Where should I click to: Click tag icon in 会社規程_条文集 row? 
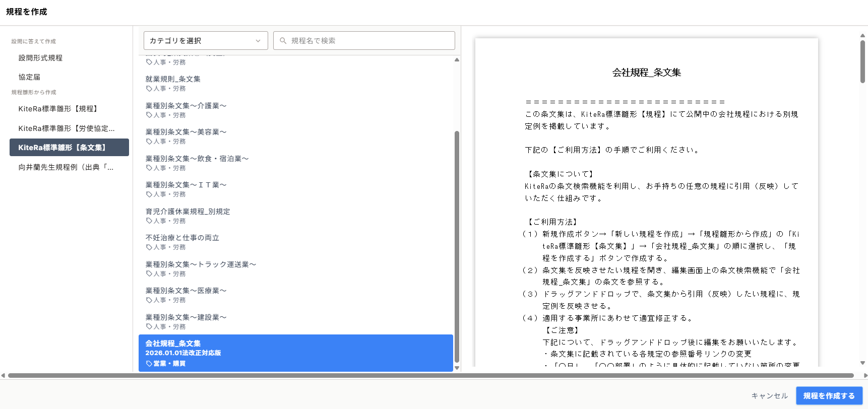(x=149, y=364)
